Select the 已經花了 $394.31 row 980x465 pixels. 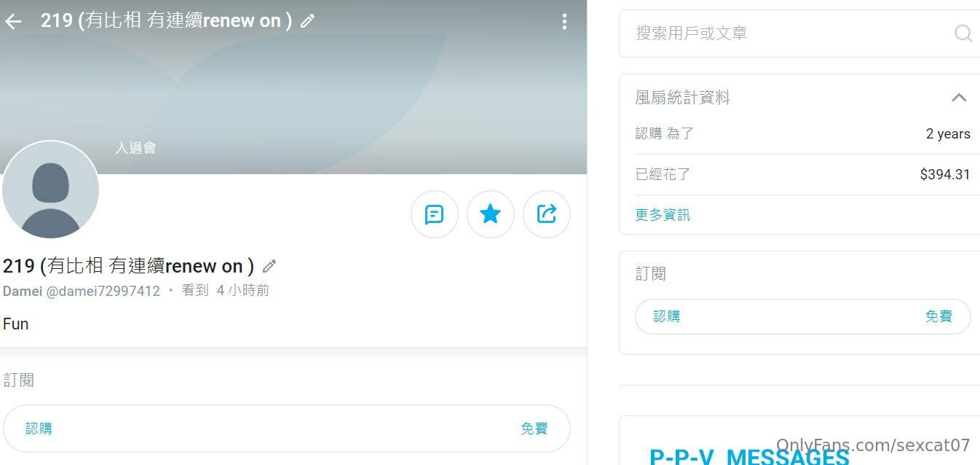pos(802,175)
